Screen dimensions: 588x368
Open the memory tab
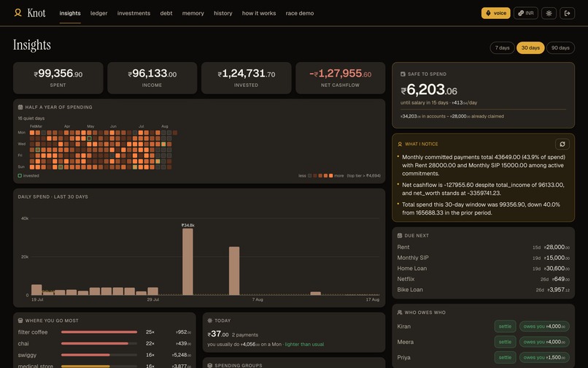tap(193, 13)
